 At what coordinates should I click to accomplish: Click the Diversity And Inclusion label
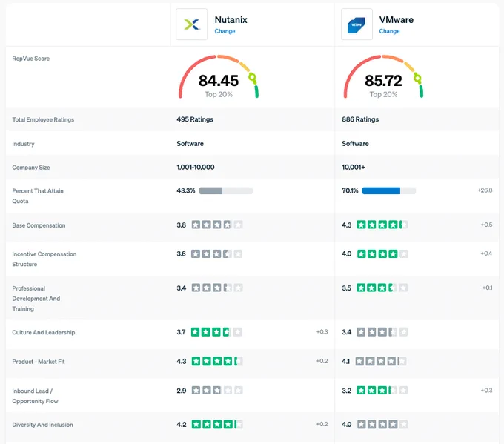point(42,425)
